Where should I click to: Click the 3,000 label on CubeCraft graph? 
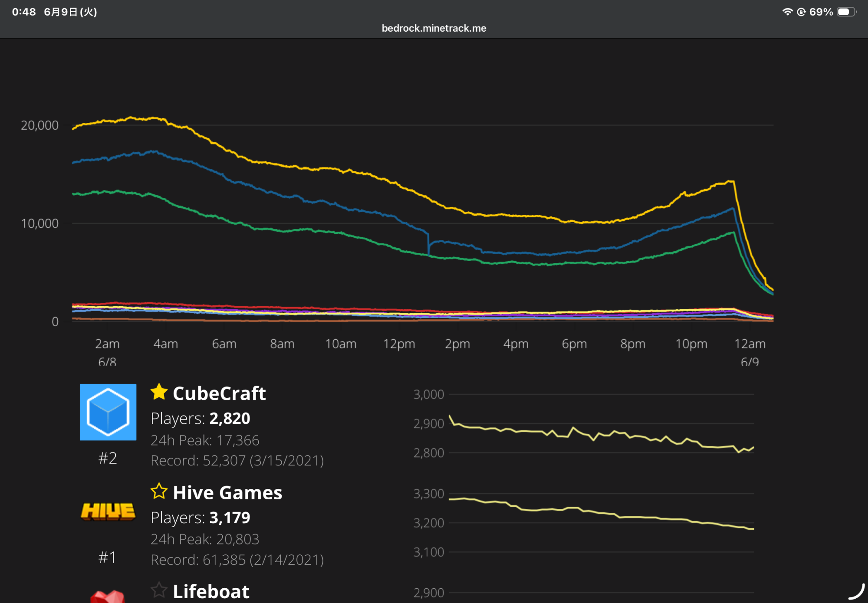[x=429, y=394]
